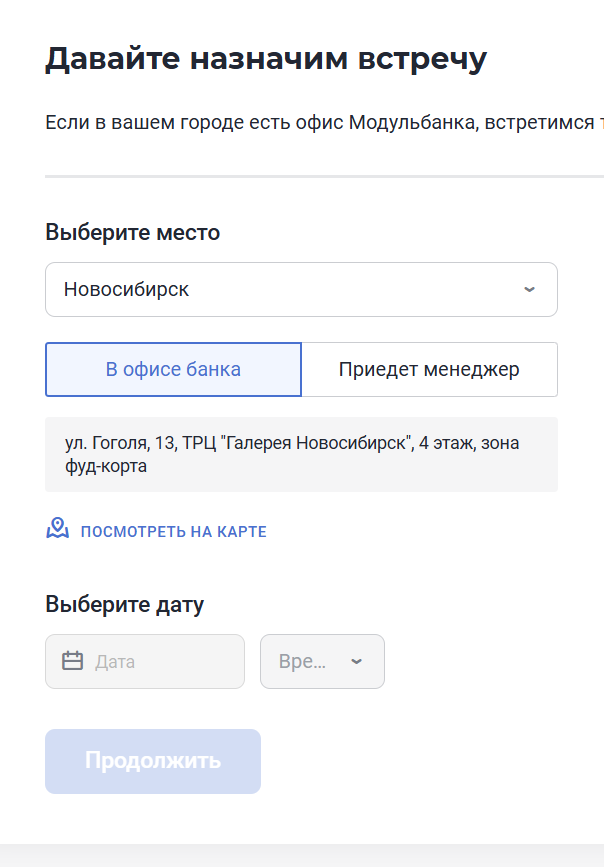Click the calendar icon in the Дата field
This screenshot has height=867, width=604.
pyautogui.click(x=72, y=661)
